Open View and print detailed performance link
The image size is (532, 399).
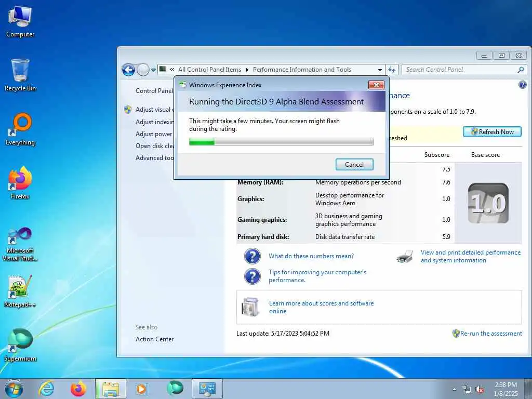471,256
